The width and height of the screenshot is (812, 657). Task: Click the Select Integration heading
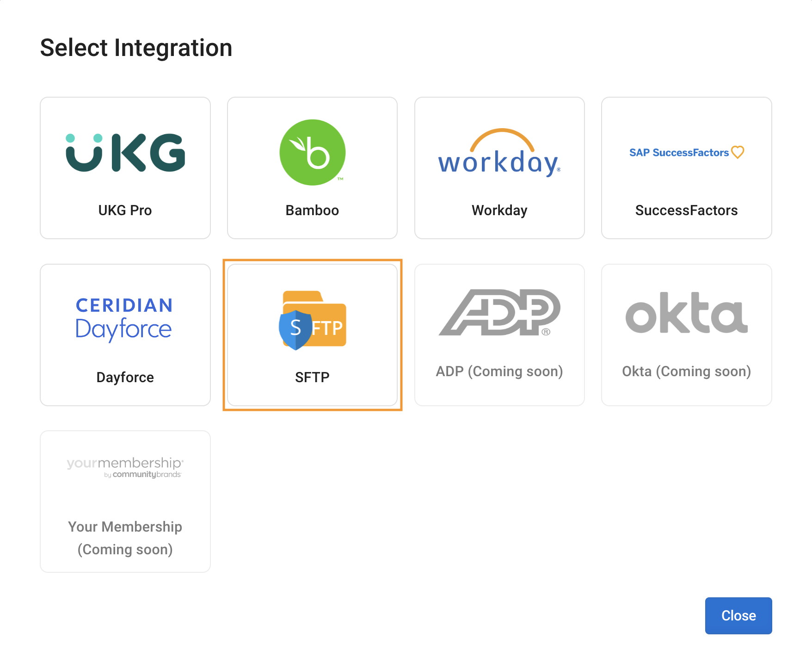[136, 48]
